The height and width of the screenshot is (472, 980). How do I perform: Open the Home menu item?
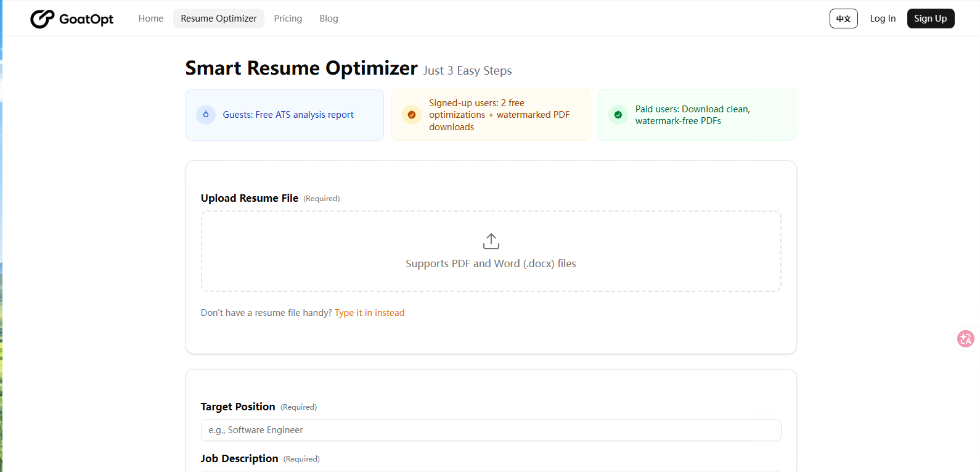(x=151, y=19)
